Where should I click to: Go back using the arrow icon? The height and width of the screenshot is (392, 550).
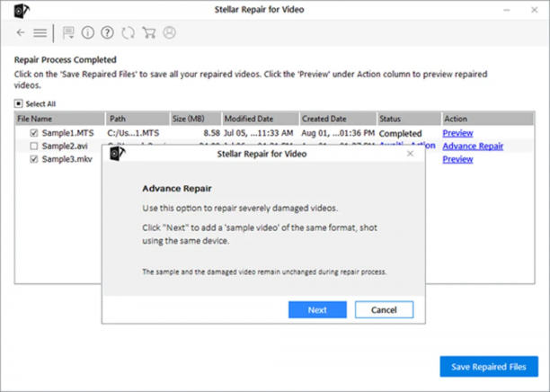coord(21,32)
